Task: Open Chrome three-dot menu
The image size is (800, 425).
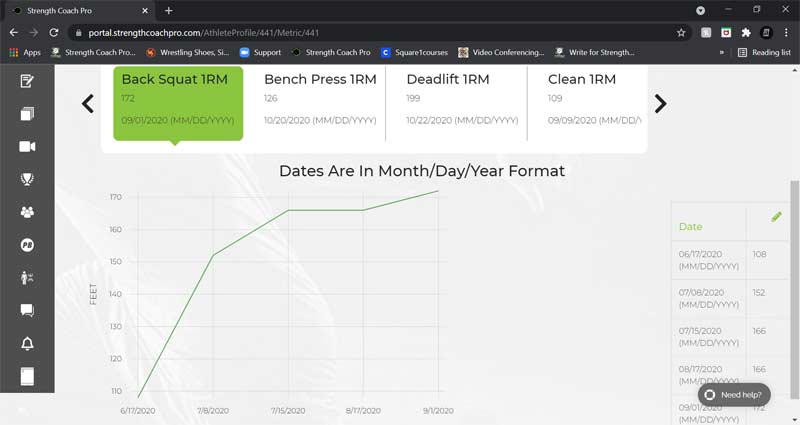Action: [786, 33]
